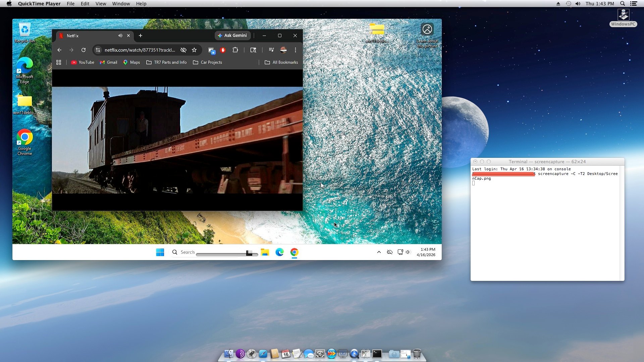Open Microsoft Edge from the Windows taskbar
The height and width of the screenshot is (362, 644).
click(x=280, y=252)
